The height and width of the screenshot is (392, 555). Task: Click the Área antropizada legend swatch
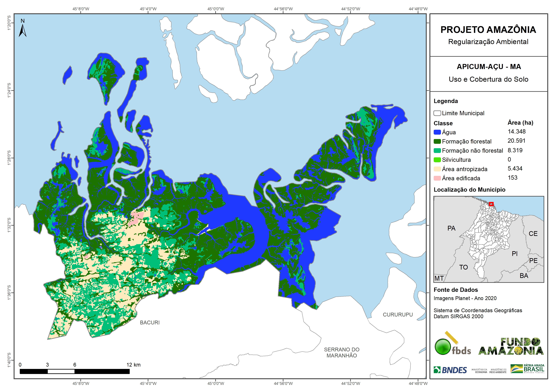437,169
